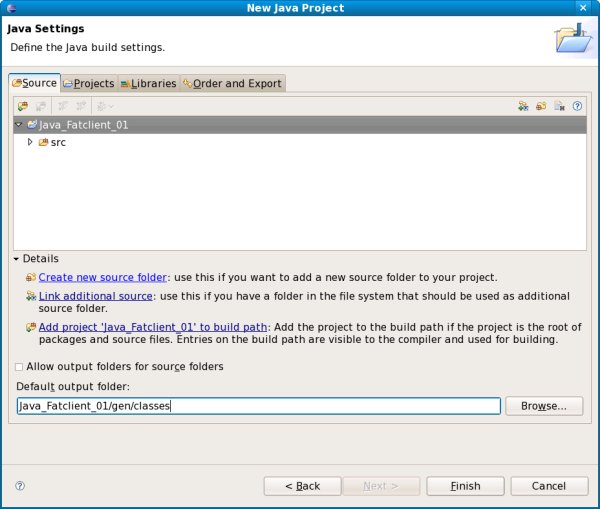Click the Link additional source hyperlink

point(96,296)
